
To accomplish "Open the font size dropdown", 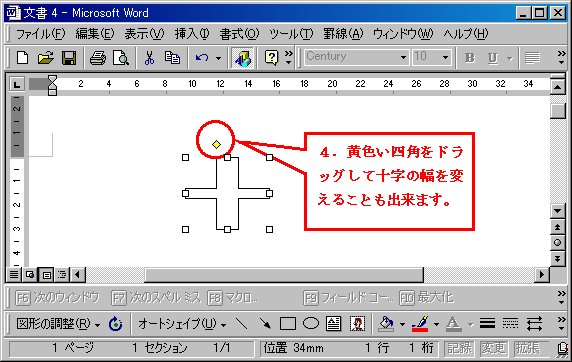I will (445, 57).
